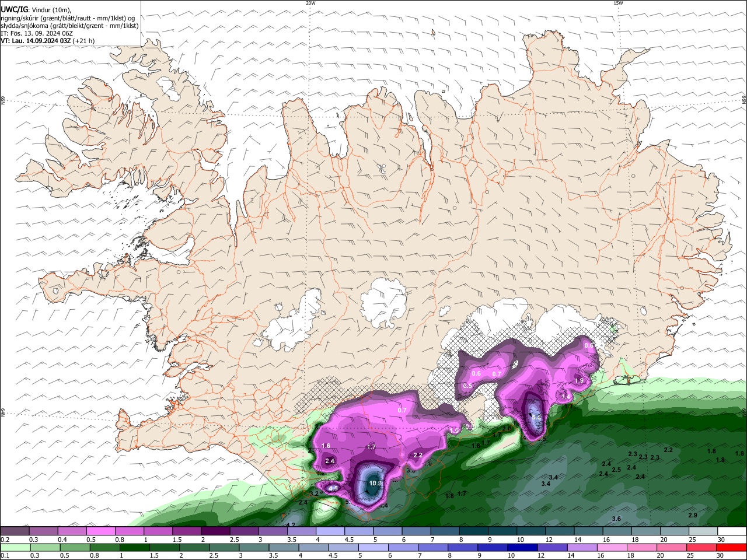
Task: Pick the pale grey snow swatch between 25 and 30
Action: coord(703,531)
